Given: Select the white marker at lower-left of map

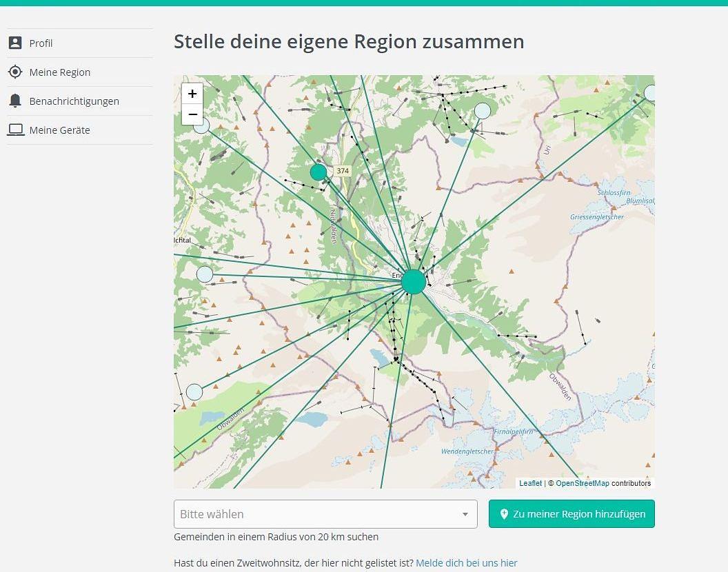Looking at the screenshot, I should point(194,392).
